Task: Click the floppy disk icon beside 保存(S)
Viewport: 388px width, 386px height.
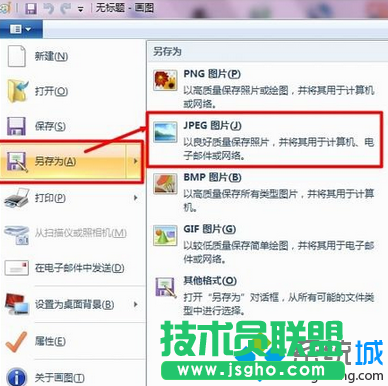Action: coord(16,126)
